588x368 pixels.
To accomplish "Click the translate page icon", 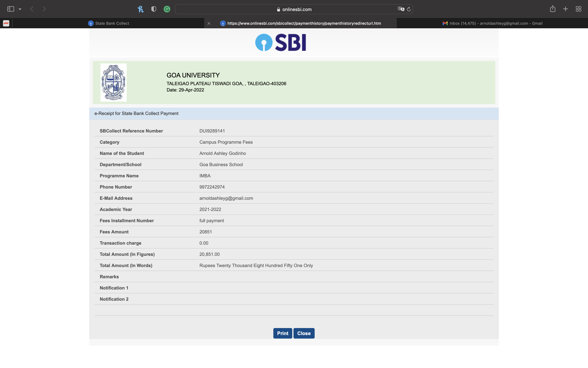I will 401,9.
